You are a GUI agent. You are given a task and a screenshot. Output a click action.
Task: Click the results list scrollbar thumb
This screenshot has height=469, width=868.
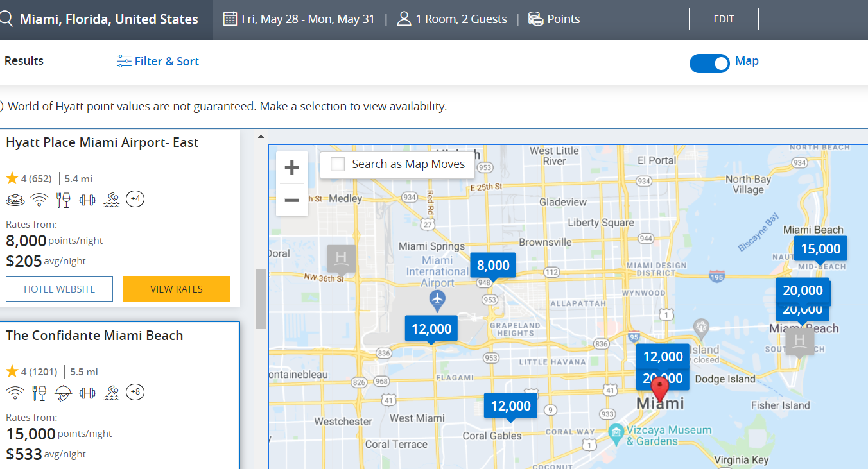click(261, 299)
